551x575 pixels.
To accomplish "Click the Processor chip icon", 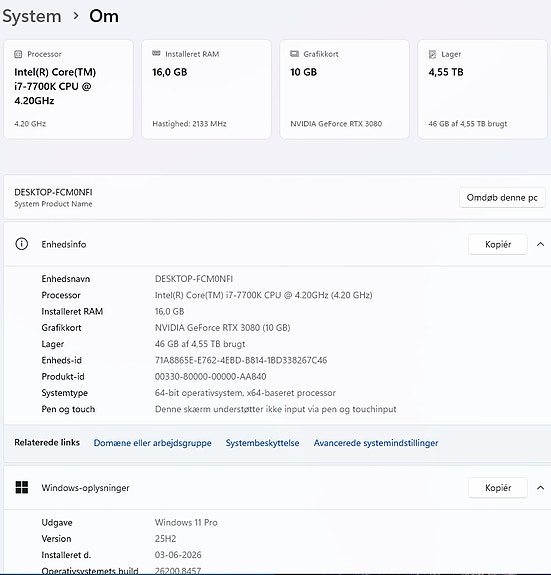I will pyautogui.click(x=18, y=54).
